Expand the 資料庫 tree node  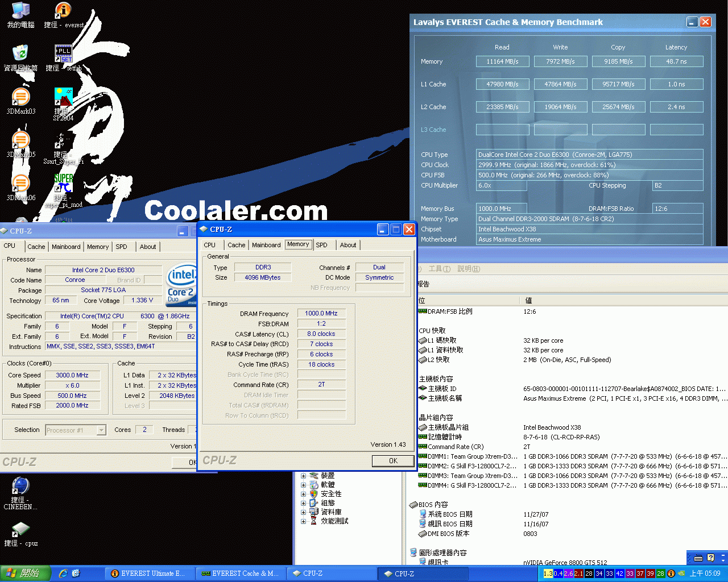(x=303, y=512)
